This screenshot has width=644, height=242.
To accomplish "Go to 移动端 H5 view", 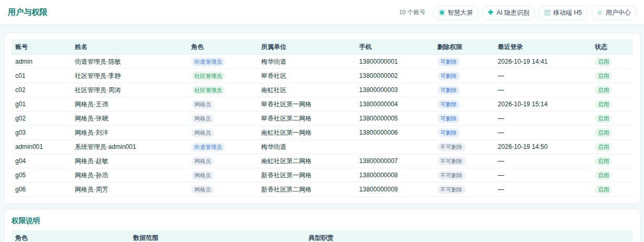I will (x=563, y=13).
